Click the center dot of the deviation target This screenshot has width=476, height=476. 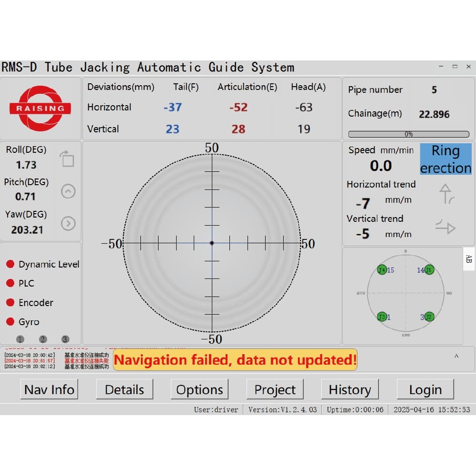point(212,243)
